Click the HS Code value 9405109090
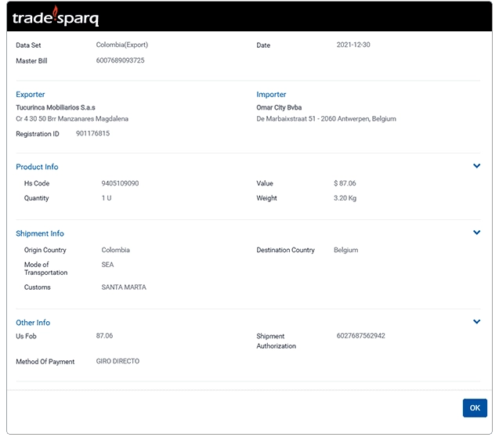The height and width of the screenshot is (448, 499). [120, 183]
